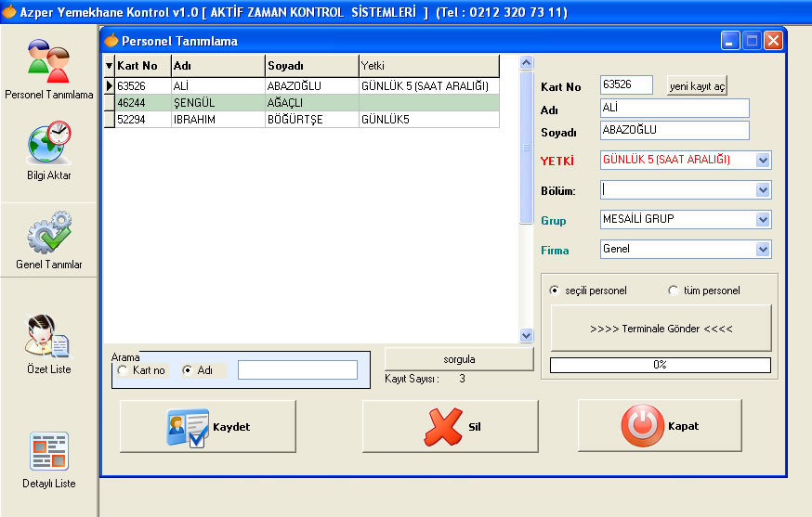Image resolution: width=812 pixels, height=517 pixels.
Task: Click the Arama search text field
Action: 297,370
